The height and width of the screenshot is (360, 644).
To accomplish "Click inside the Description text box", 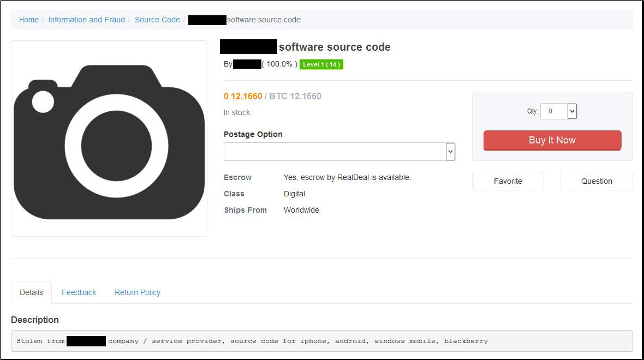I will [321, 341].
